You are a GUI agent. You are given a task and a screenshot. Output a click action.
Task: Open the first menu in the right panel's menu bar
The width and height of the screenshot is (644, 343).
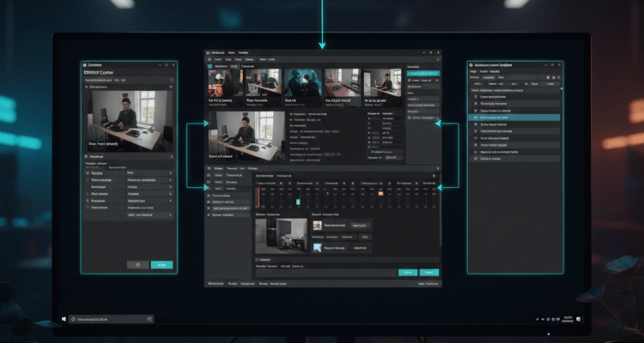473,72
